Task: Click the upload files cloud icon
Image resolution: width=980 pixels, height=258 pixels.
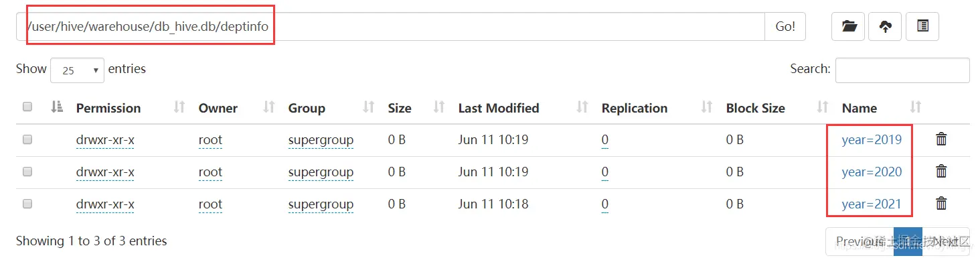Action: [885, 27]
